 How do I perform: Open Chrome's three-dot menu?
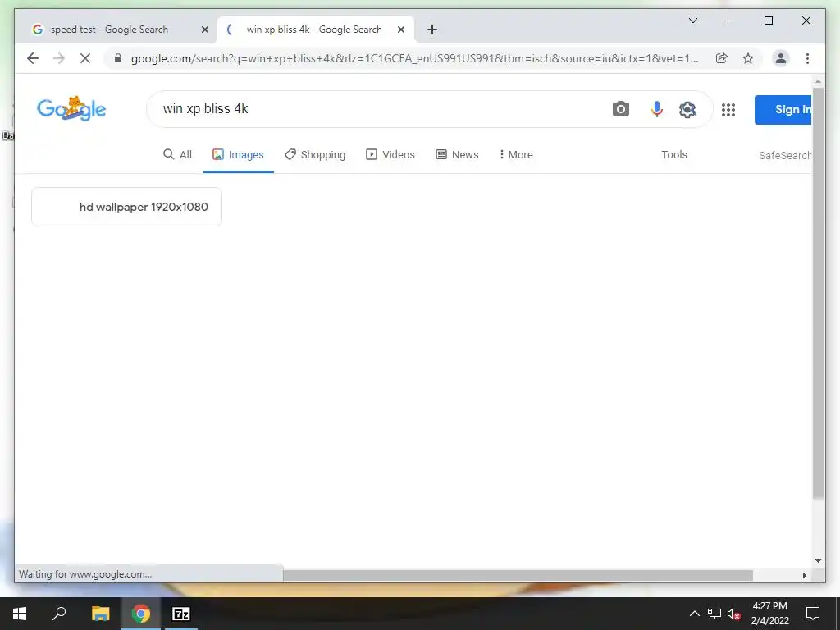click(807, 58)
